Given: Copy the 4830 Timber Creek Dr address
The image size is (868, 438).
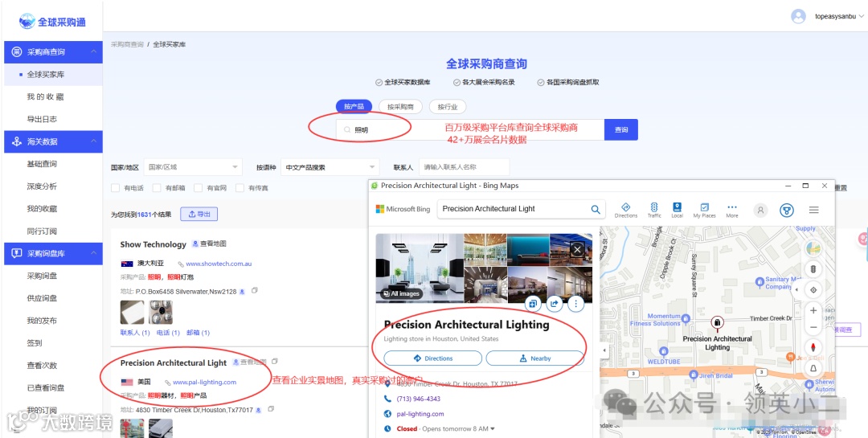Looking at the screenshot, I should point(271,409).
